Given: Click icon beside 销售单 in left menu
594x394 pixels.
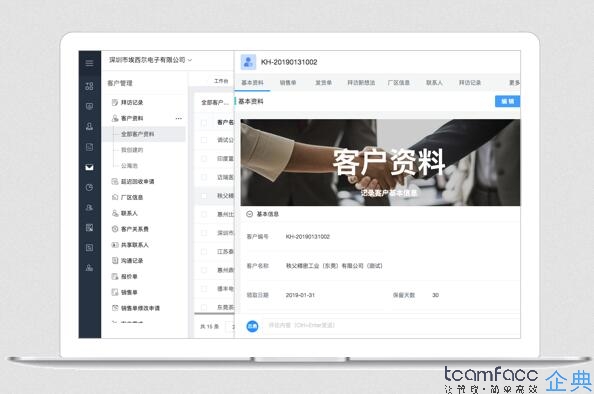Looking at the screenshot, I should (x=115, y=292).
